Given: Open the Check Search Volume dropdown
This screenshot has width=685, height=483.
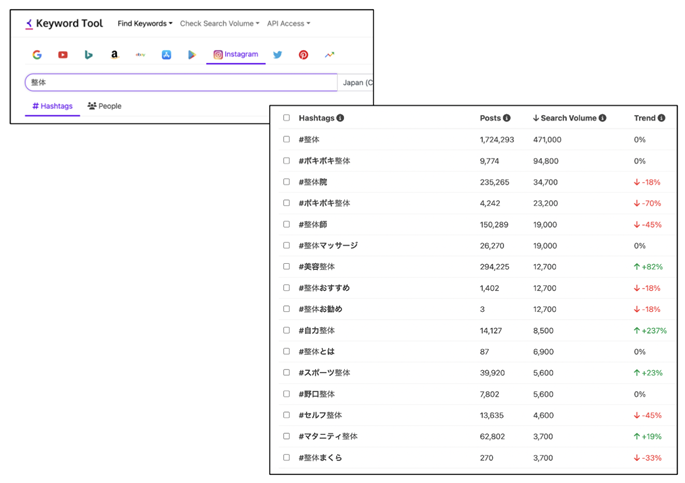Looking at the screenshot, I should [220, 24].
